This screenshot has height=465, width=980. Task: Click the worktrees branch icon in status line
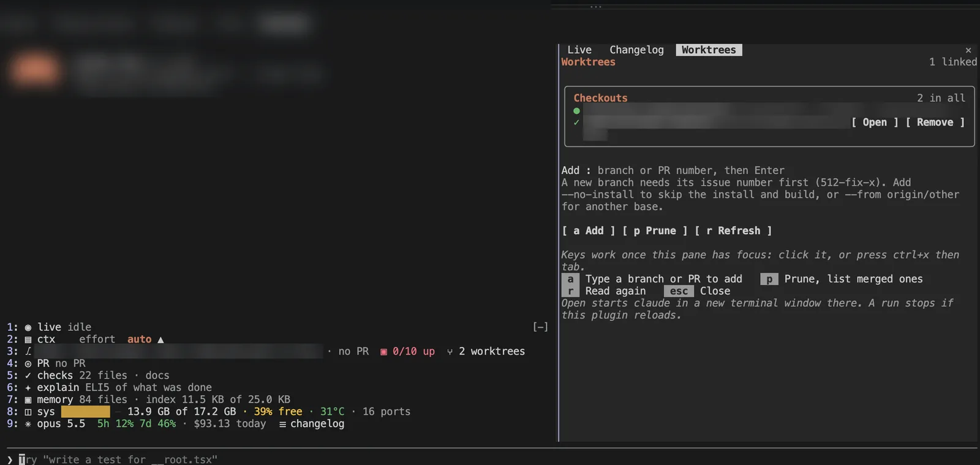[x=450, y=352]
